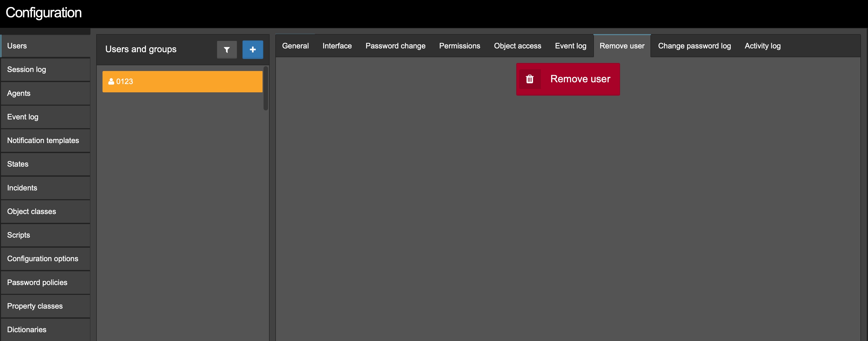Open the users filter funnel icon
The height and width of the screenshot is (341, 868).
[227, 50]
